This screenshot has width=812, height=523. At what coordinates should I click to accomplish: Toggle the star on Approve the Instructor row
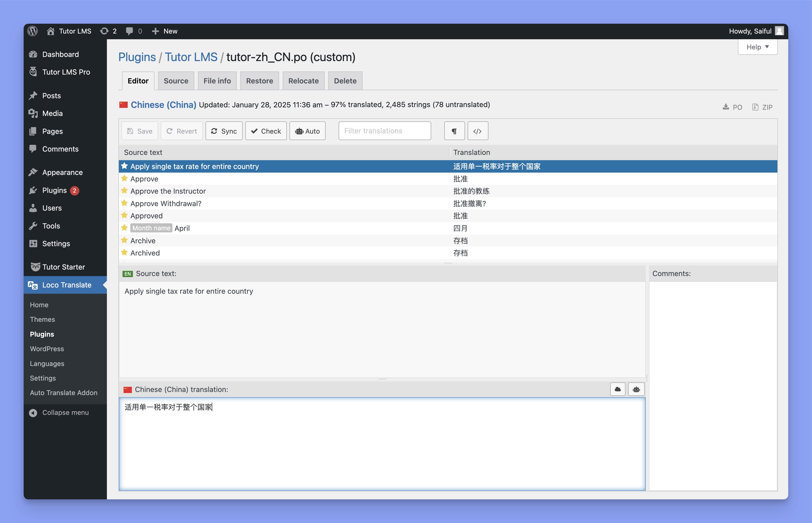[x=124, y=191]
